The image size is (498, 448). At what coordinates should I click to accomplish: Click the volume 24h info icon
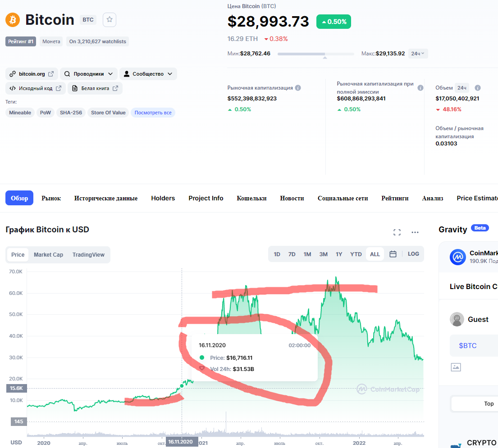478,88
